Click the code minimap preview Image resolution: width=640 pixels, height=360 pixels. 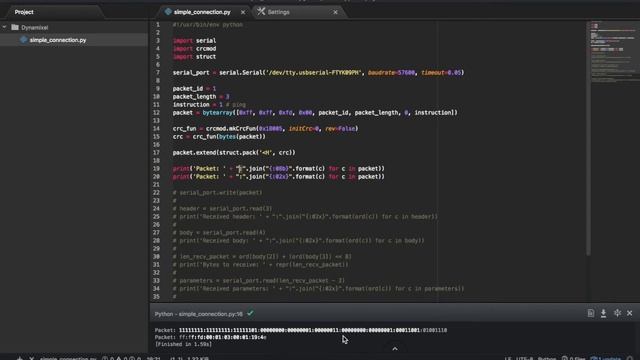(x=614, y=51)
